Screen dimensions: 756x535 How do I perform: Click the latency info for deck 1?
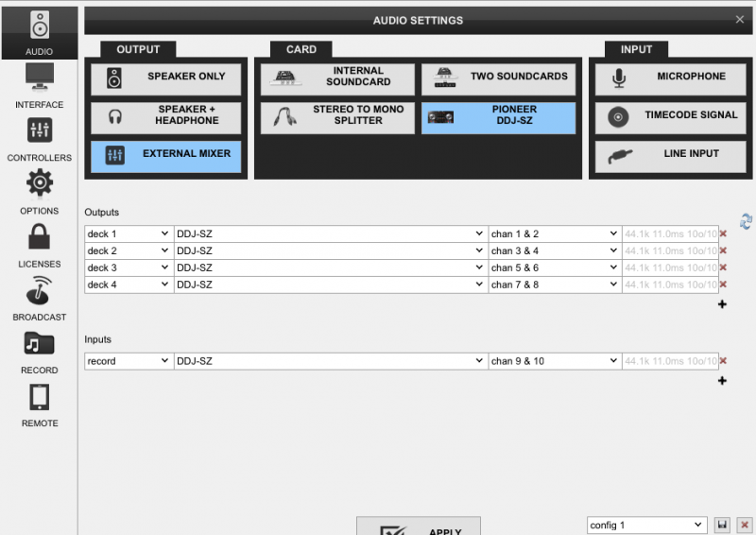671,234
